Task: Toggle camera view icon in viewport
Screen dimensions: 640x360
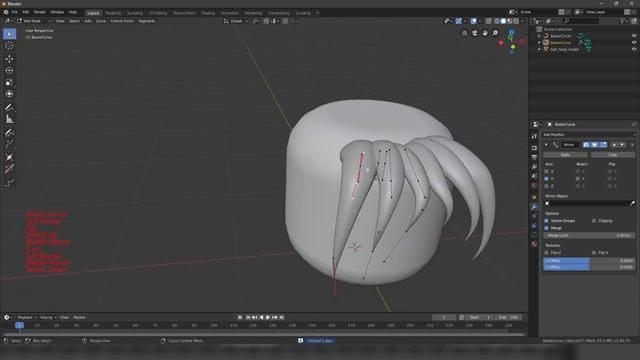Action: pos(475,33)
